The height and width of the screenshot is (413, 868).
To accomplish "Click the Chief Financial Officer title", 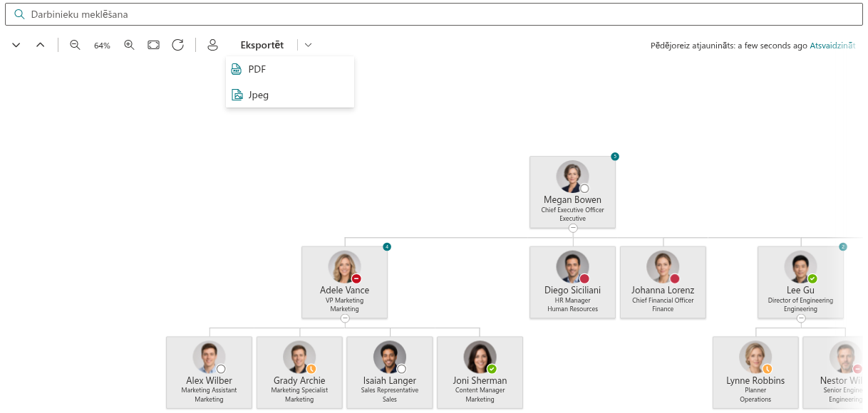I will click(663, 300).
